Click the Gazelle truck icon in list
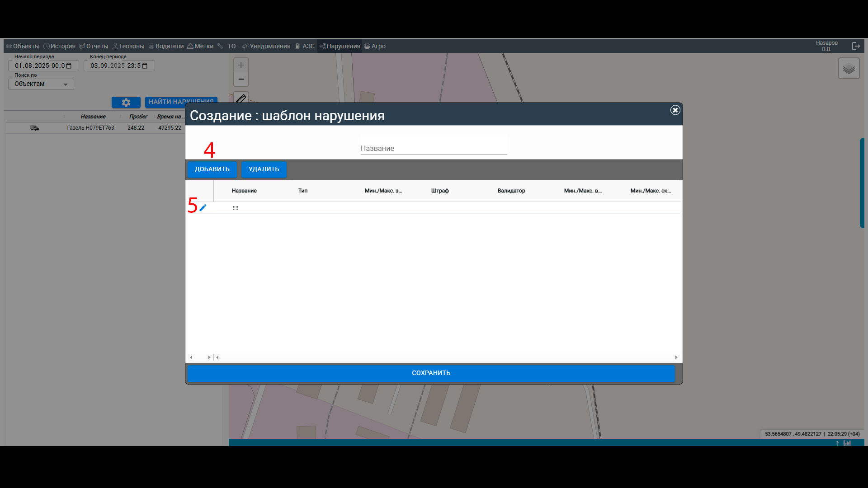868x488 pixels. 34,128
